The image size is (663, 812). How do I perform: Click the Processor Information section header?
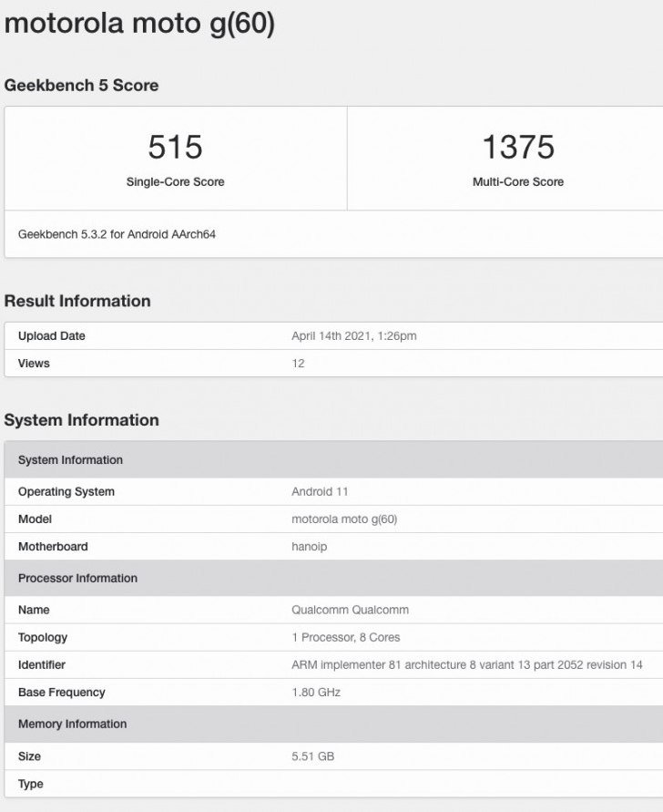(x=333, y=578)
